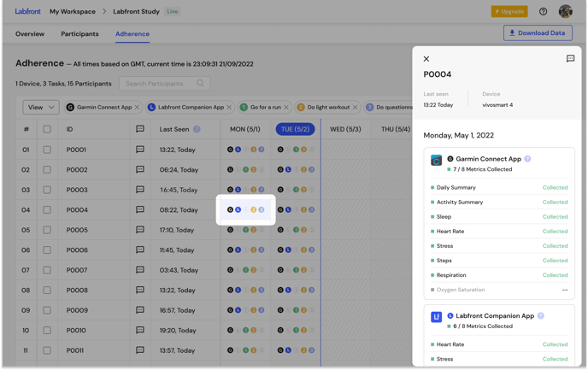Check the box for participant P0007
Screen dimensions: 588x370
click(x=47, y=270)
